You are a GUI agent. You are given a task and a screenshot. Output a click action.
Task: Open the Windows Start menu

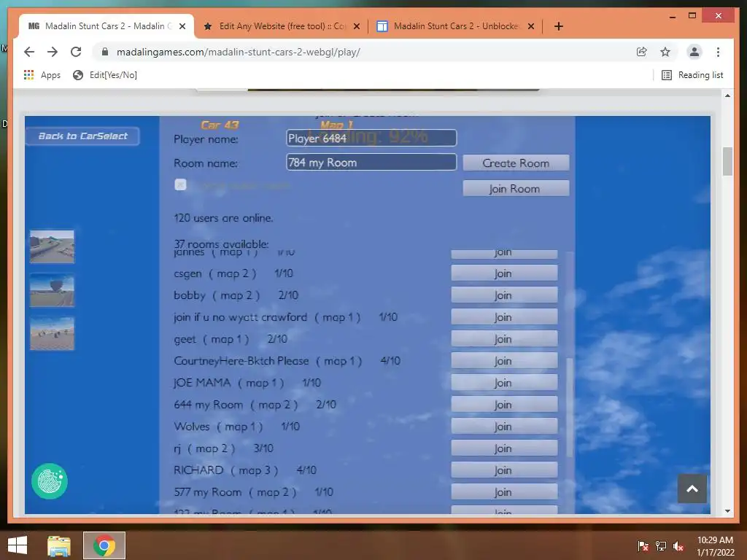[18, 545]
